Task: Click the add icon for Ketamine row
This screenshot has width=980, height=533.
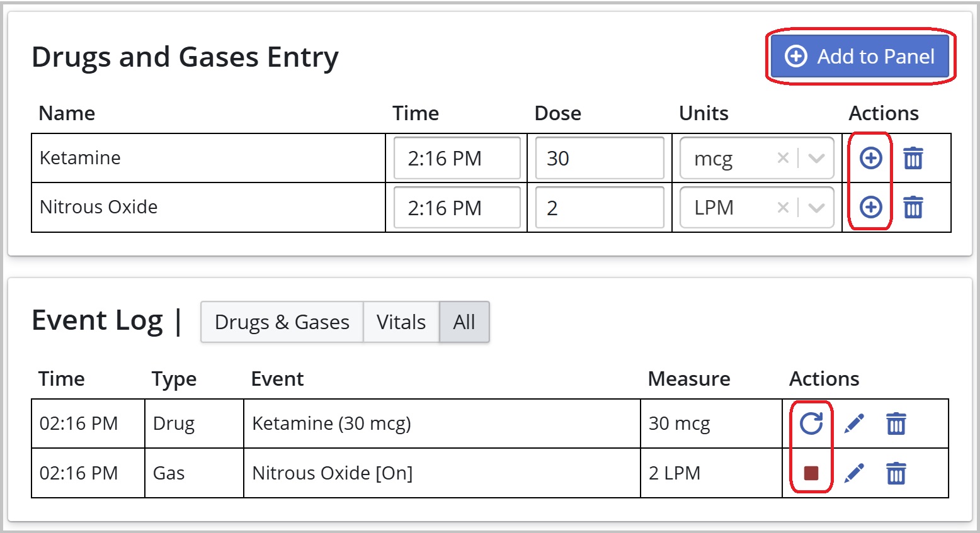Action: tap(870, 158)
